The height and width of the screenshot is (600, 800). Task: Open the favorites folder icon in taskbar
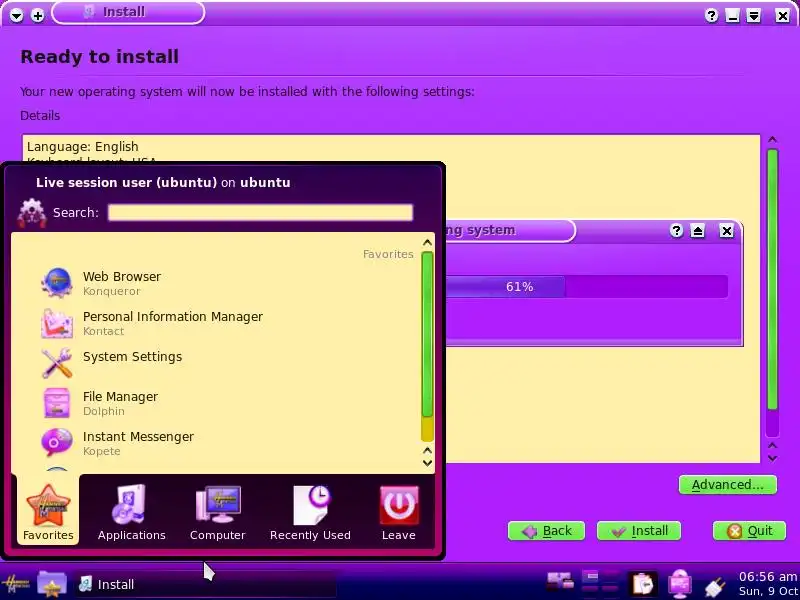click(52, 583)
